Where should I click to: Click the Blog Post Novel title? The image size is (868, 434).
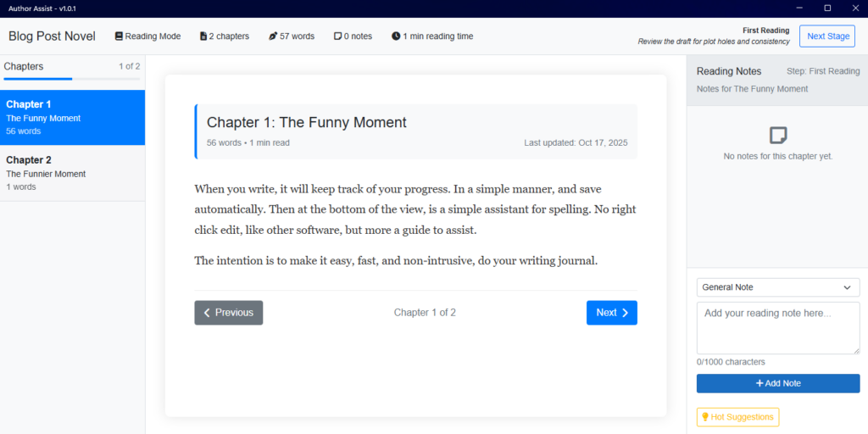point(52,36)
